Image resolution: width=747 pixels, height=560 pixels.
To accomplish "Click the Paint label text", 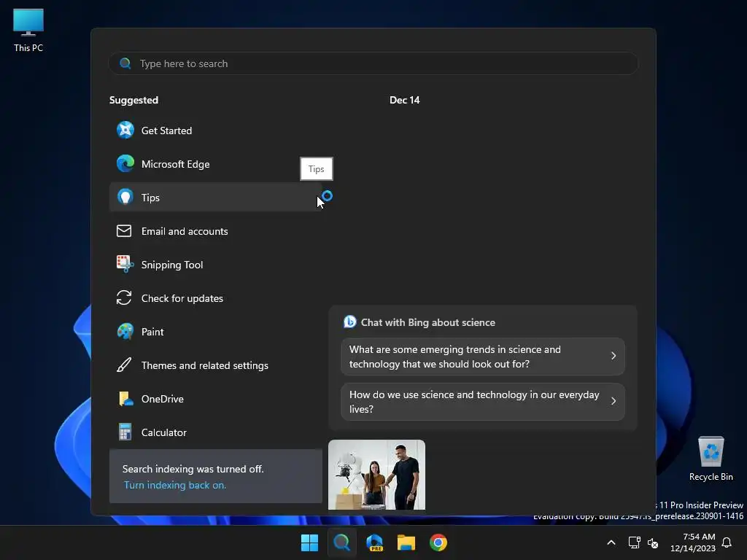I will (x=152, y=332).
